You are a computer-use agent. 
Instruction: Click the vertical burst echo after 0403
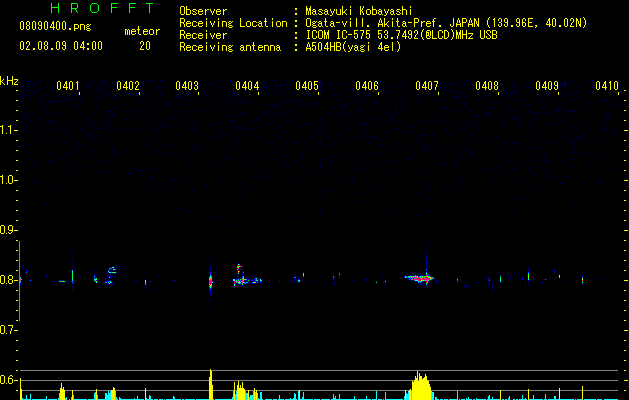pyautogui.click(x=211, y=281)
